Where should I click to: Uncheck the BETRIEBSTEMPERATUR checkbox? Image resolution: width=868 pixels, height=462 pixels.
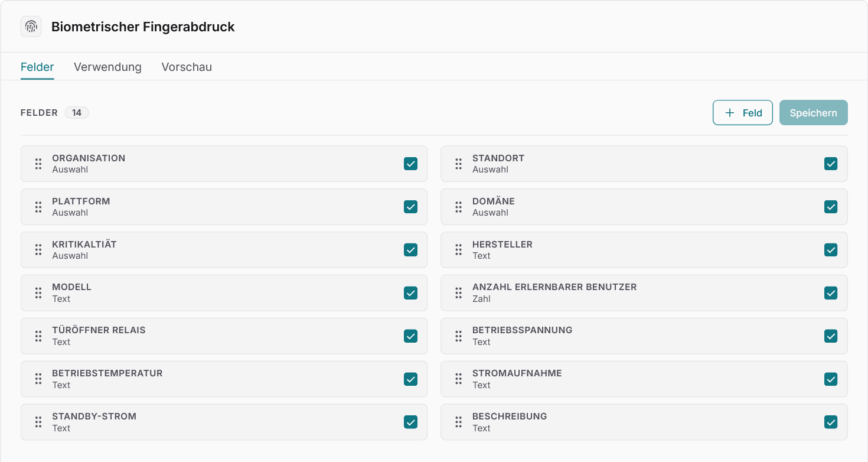411,379
